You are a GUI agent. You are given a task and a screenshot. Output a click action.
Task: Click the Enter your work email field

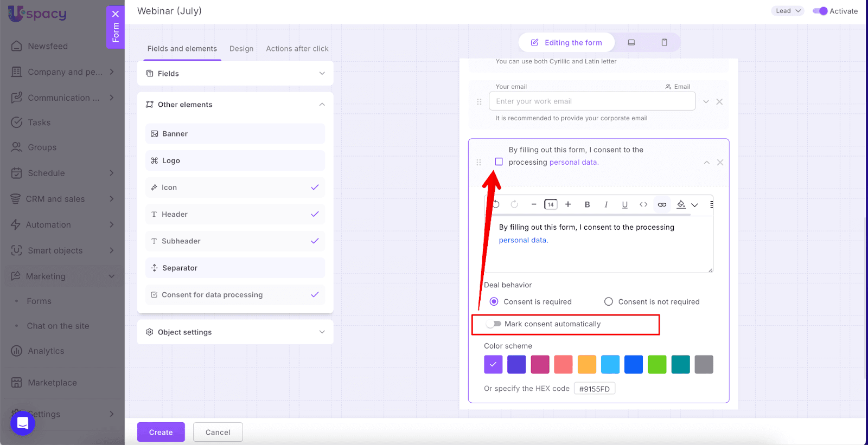[x=592, y=101]
